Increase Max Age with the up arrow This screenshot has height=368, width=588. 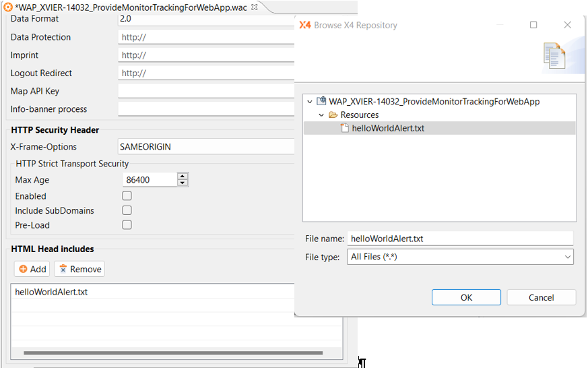coord(182,177)
